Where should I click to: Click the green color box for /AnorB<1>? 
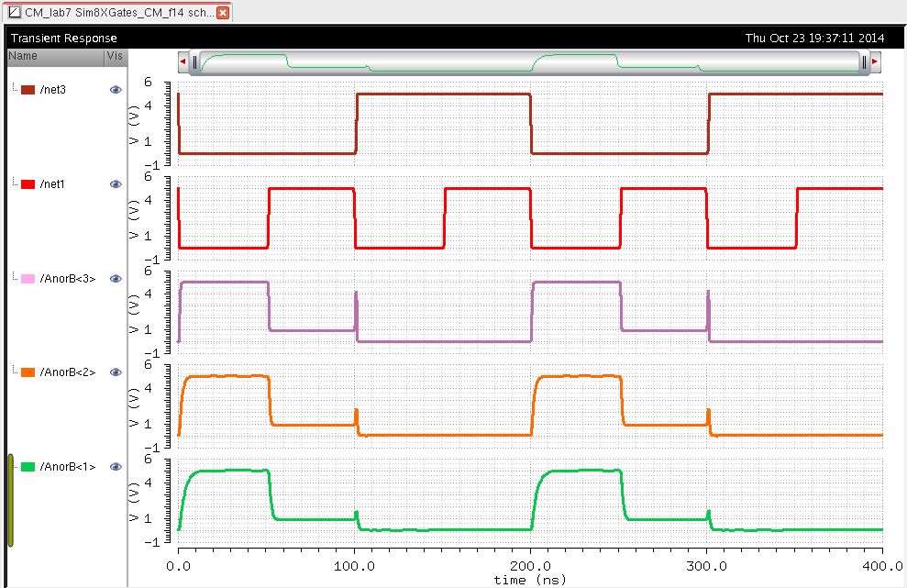coord(28,467)
